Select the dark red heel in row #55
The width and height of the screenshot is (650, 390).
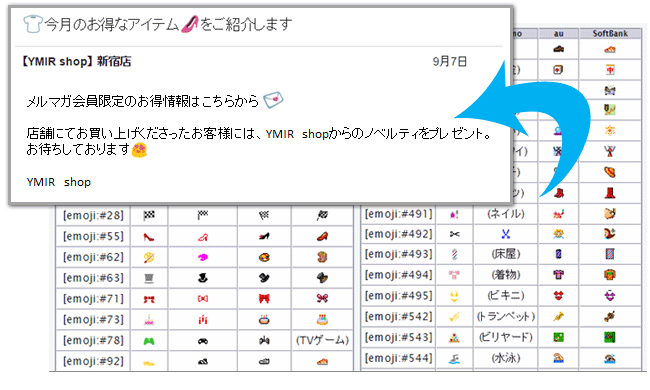tap(149, 237)
